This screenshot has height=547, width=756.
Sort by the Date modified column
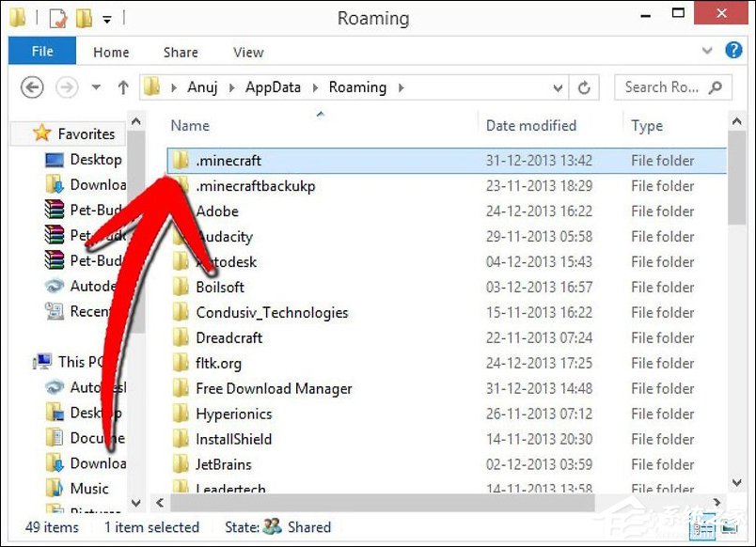(531, 125)
